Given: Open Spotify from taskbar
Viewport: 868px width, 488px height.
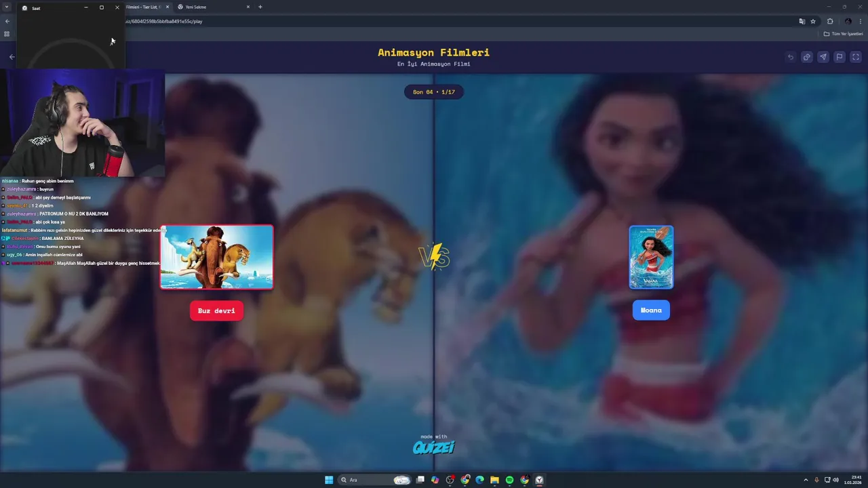Looking at the screenshot, I should pos(509,480).
